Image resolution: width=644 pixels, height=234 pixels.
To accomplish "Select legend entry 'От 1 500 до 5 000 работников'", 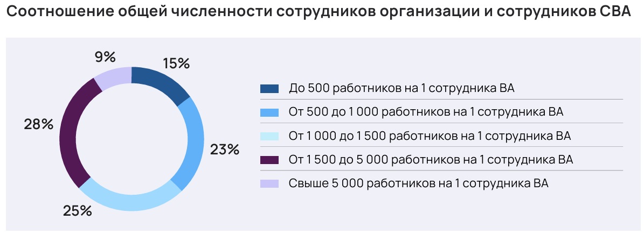I will pyautogui.click(x=431, y=160).
